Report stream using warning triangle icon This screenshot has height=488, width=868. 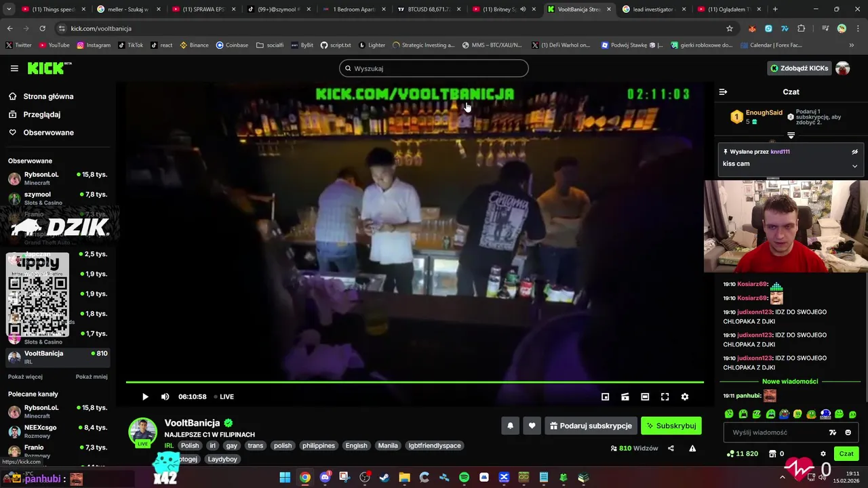click(692, 448)
